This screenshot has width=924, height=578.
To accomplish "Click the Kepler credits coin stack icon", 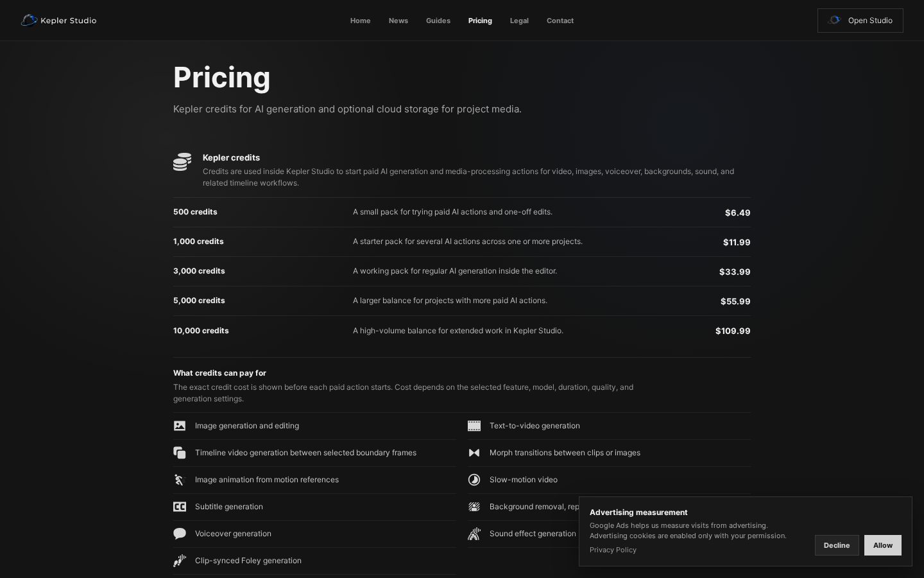I will click(182, 162).
